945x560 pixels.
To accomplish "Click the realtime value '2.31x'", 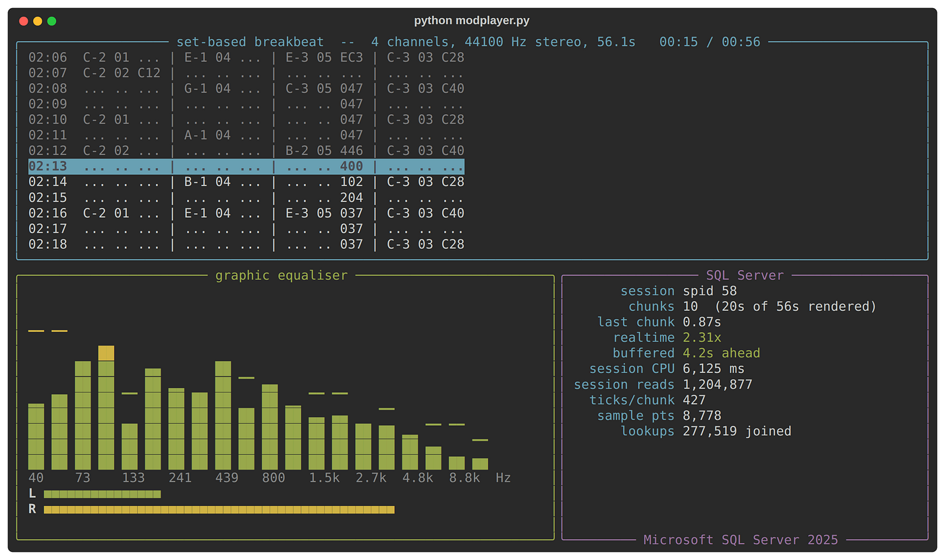I will [702, 337].
